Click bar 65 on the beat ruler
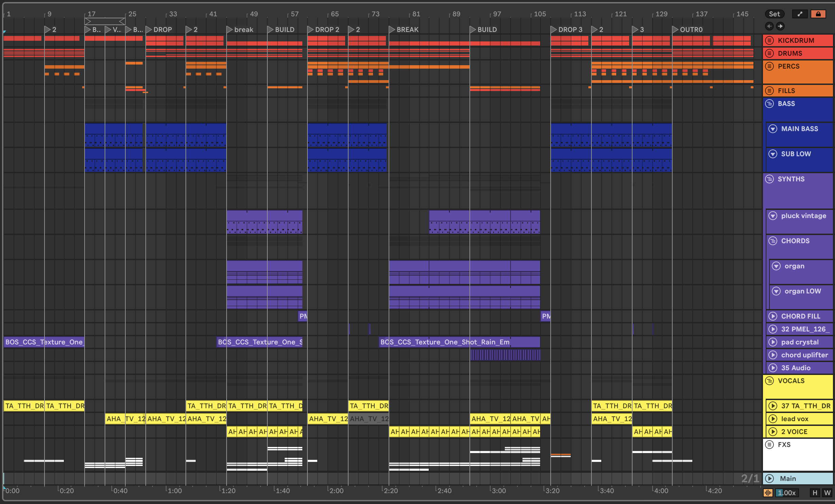 point(335,14)
